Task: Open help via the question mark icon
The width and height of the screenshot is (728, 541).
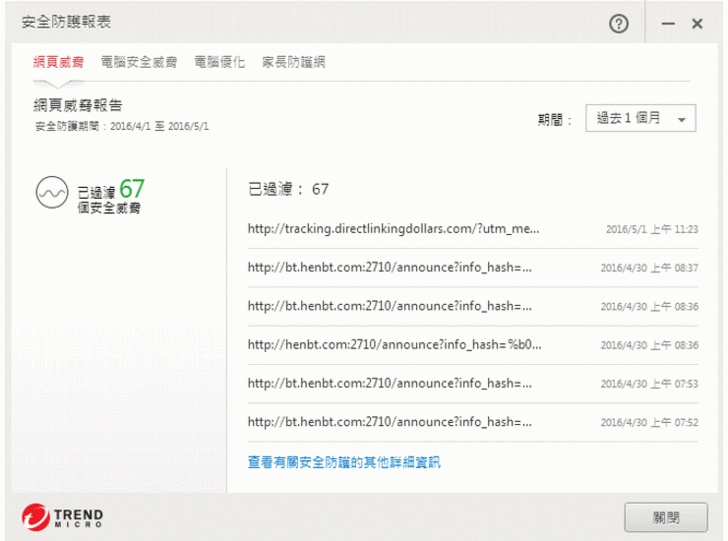Action: 618,22
